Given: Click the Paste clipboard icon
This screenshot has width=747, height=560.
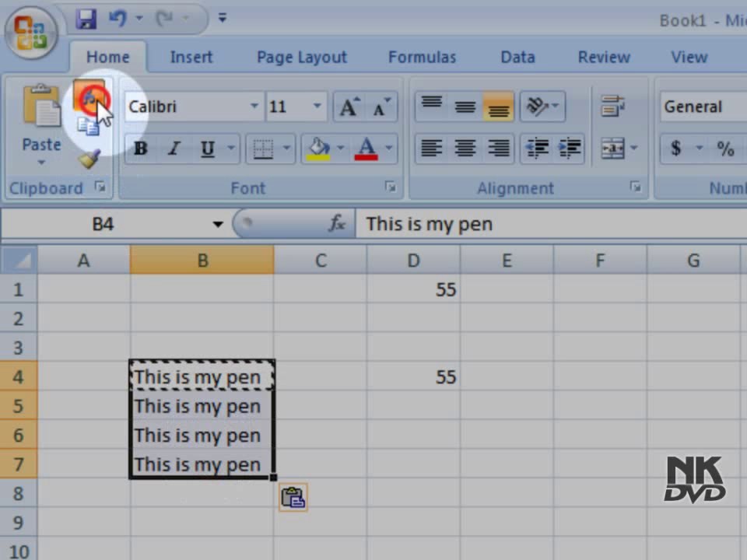Looking at the screenshot, I should pos(42,106).
